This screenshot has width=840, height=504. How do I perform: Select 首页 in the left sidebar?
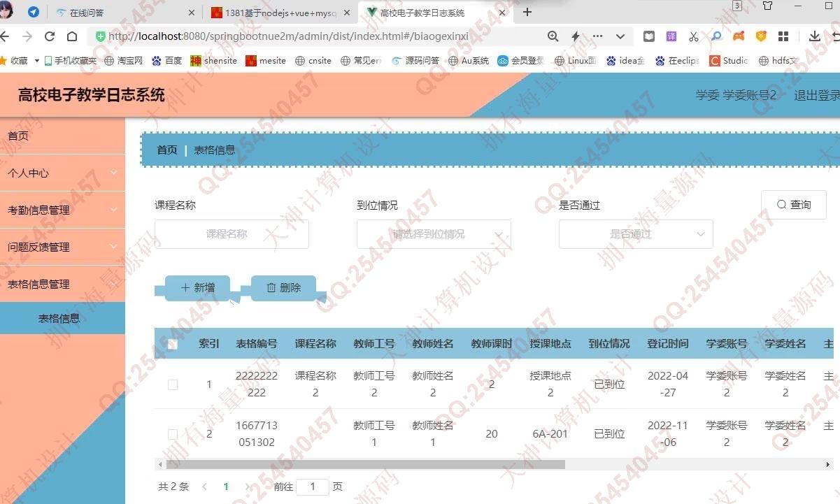coord(62,136)
